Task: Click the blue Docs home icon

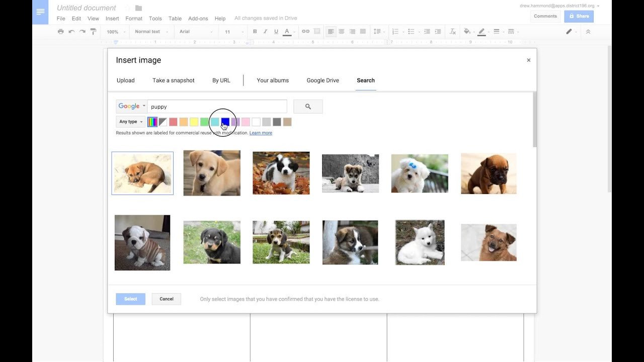Action: point(40,12)
